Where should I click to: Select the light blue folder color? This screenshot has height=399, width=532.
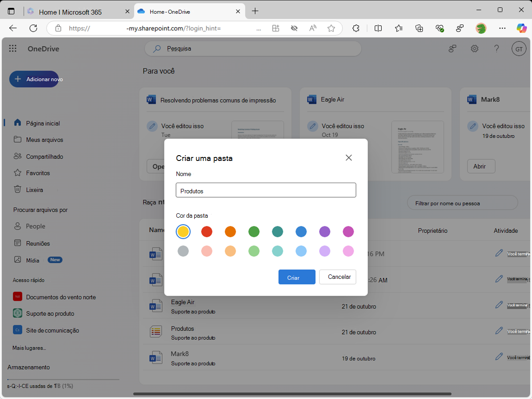coord(301,251)
